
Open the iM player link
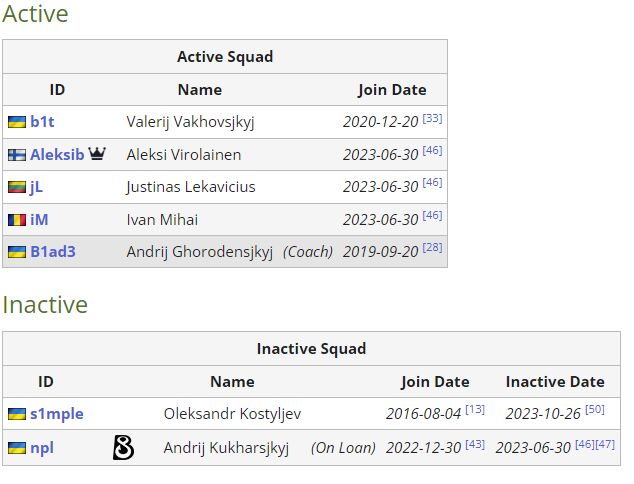(39, 220)
